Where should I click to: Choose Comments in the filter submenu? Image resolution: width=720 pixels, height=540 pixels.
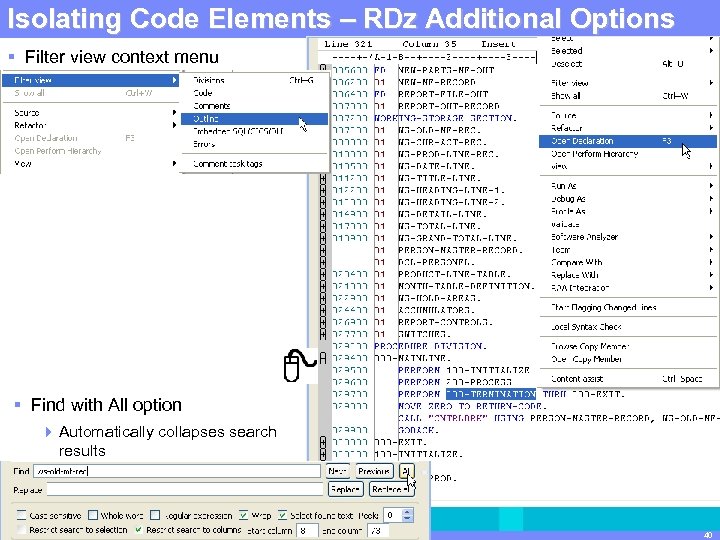click(x=254, y=106)
